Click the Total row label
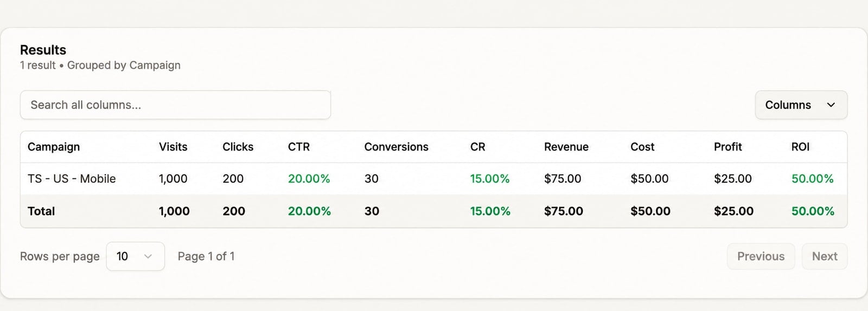This screenshot has height=311, width=868. coord(41,211)
